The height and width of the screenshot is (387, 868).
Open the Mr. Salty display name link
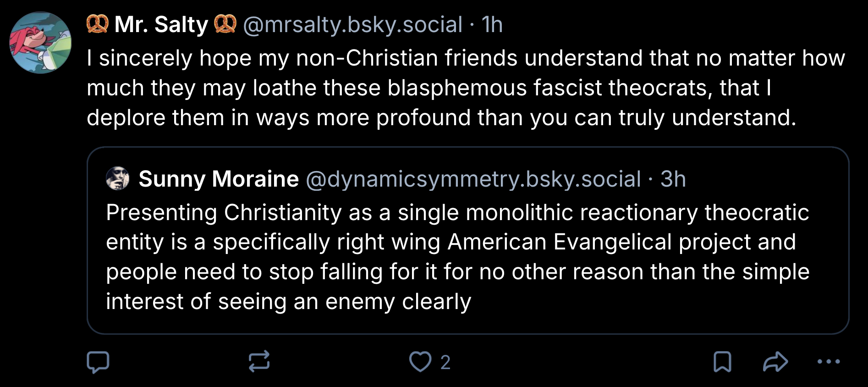click(x=161, y=24)
